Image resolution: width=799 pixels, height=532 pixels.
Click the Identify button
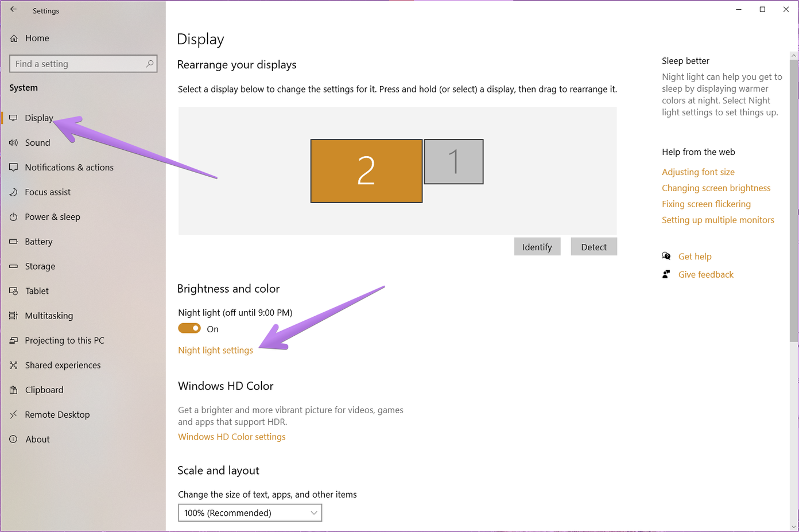coord(537,247)
